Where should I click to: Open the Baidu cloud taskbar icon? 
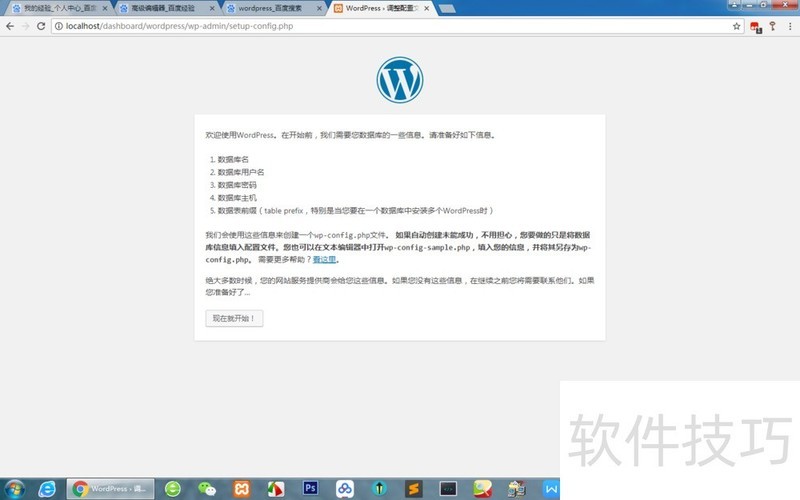[345, 489]
